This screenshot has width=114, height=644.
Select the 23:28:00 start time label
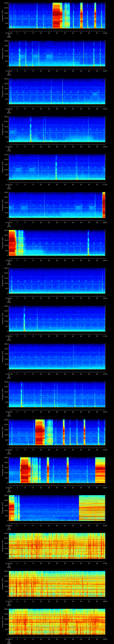9,260
